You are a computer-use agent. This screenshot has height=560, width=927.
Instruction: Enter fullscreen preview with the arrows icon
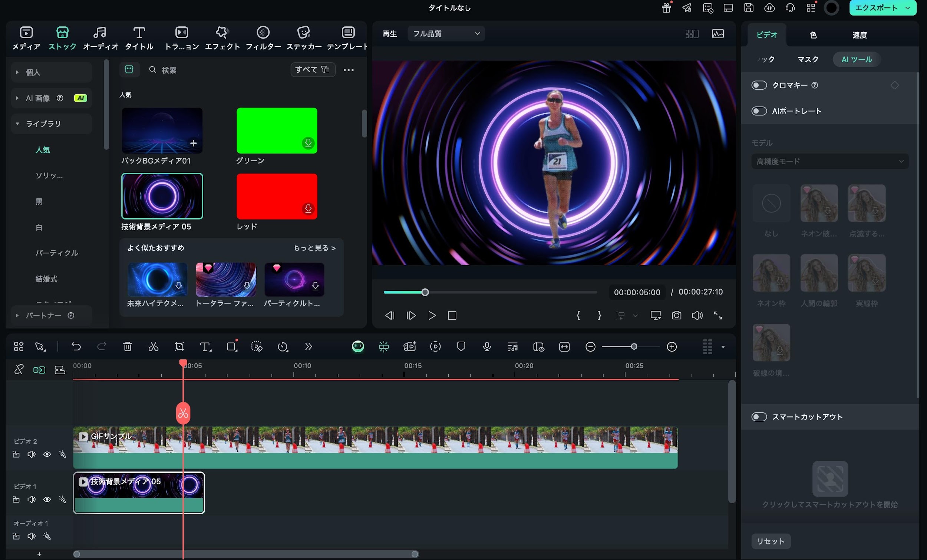[718, 315]
